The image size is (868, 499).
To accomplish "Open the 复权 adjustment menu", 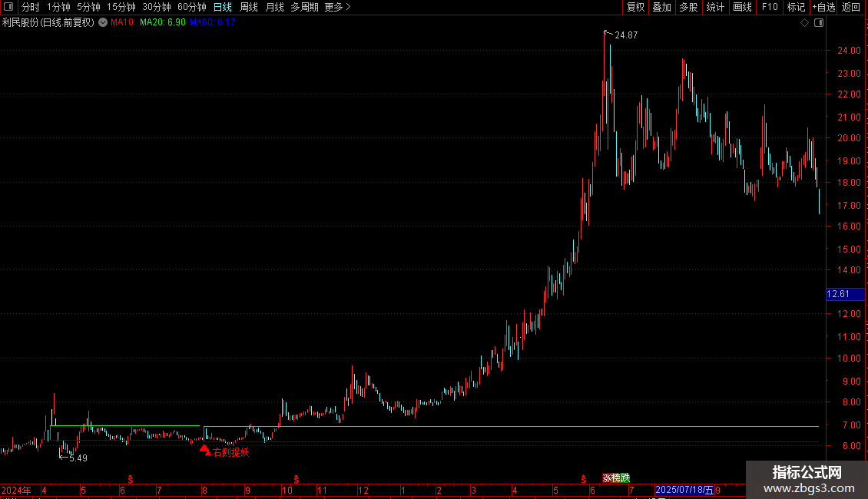I will click(x=635, y=7).
